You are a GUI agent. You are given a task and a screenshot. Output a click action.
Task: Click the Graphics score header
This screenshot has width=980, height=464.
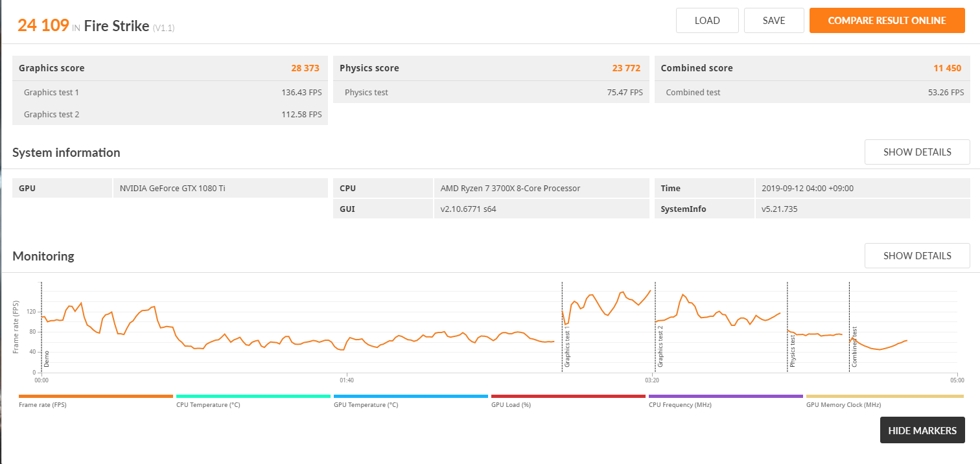click(x=51, y=68)
